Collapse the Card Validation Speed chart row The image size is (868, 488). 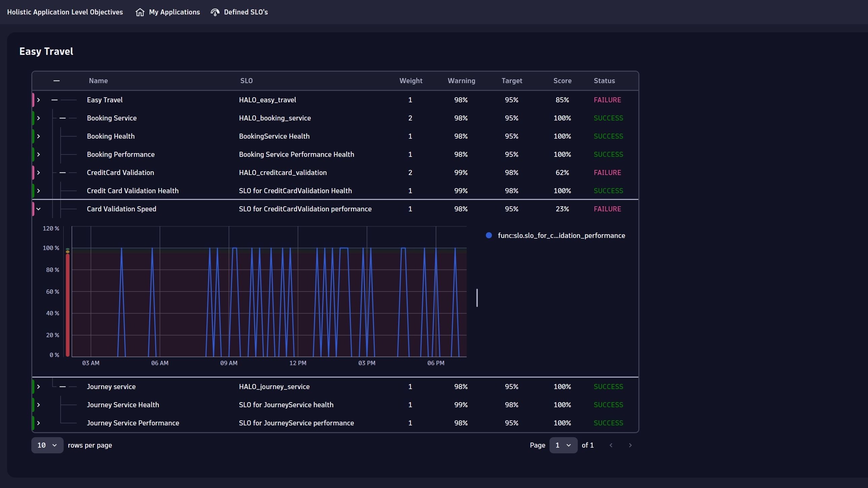38,209
